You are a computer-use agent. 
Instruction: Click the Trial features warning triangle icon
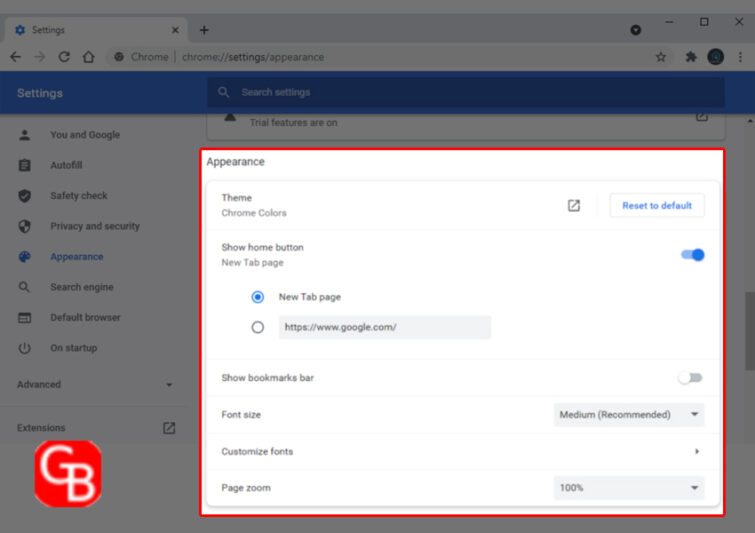[x=230, y=117]
